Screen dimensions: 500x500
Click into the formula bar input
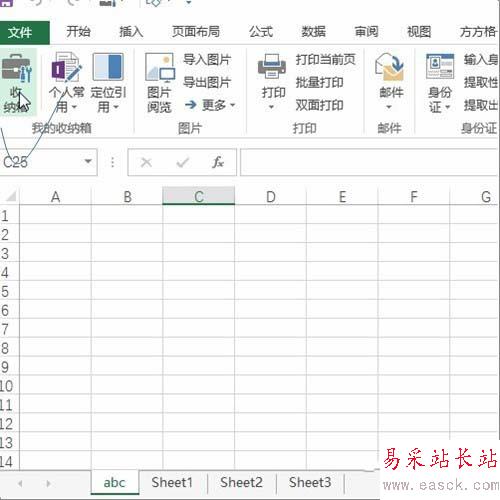click(369, 162)
